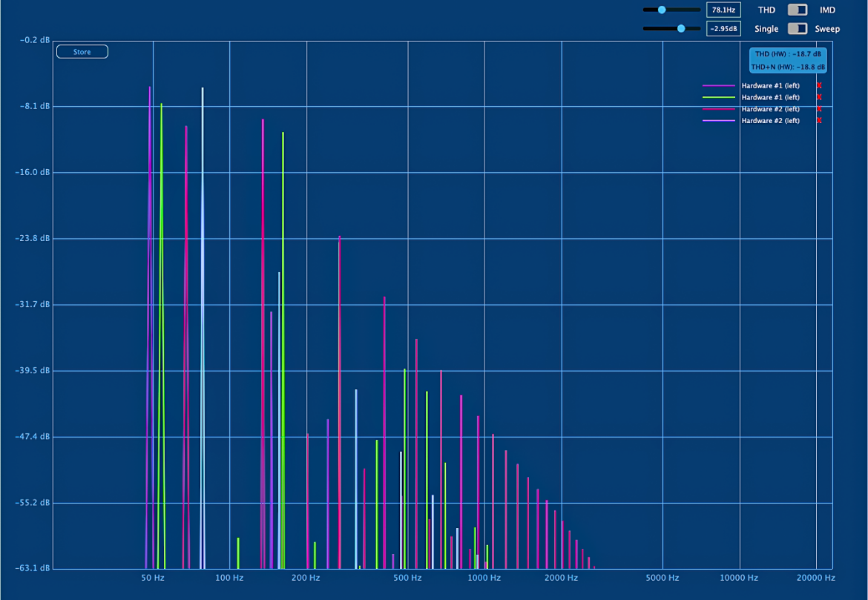
Task: Select the purple Hardware #1 (left) legend label
Action: tap(770, 86)
